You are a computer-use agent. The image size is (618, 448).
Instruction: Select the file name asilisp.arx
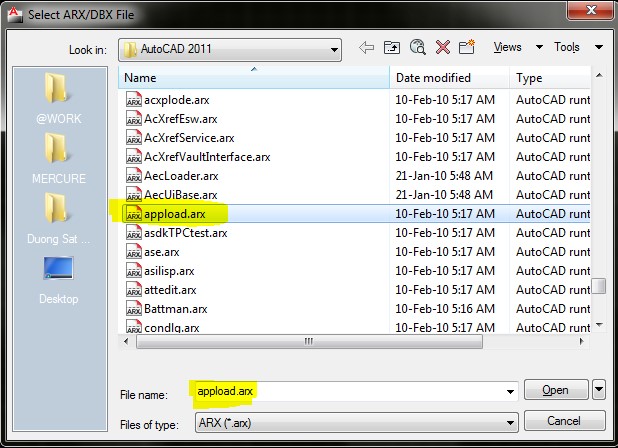[x=169, y=271]
